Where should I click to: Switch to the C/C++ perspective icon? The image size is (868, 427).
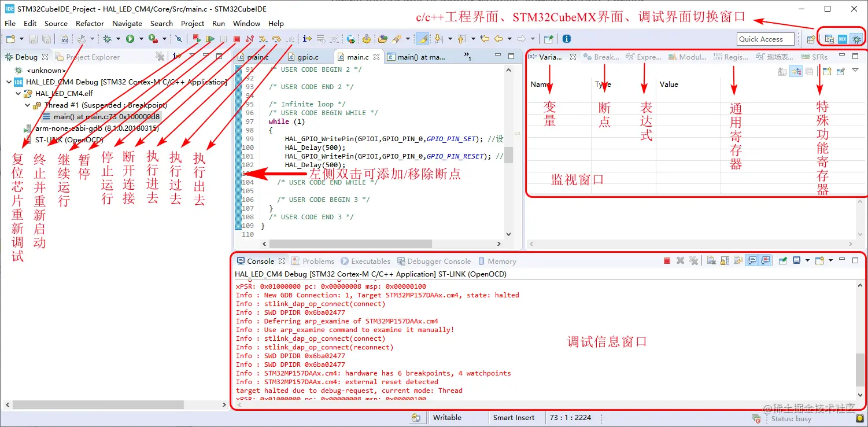(x=829, y=39)
